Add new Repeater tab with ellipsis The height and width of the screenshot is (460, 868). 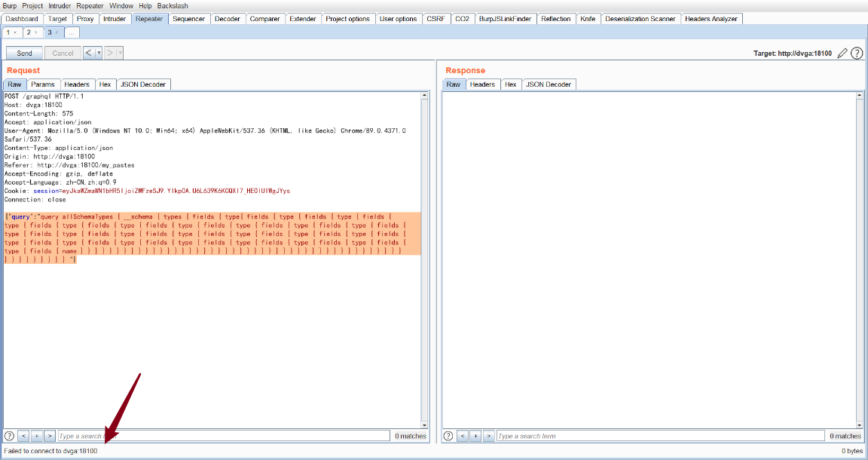[x=72, y=32]
